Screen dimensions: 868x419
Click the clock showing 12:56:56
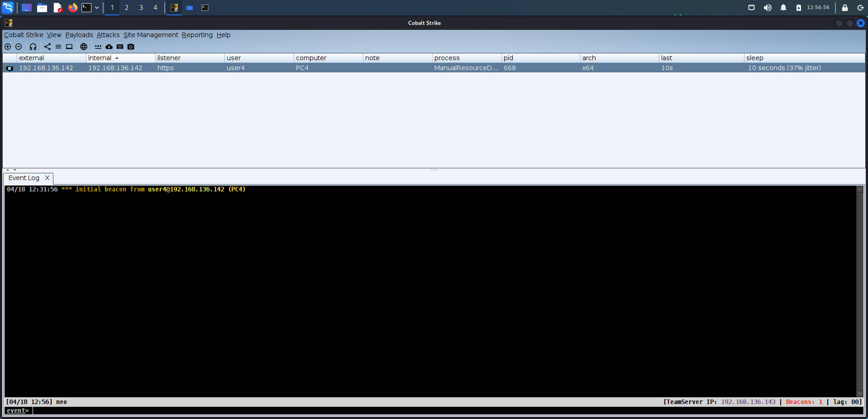tap(818, 8)
